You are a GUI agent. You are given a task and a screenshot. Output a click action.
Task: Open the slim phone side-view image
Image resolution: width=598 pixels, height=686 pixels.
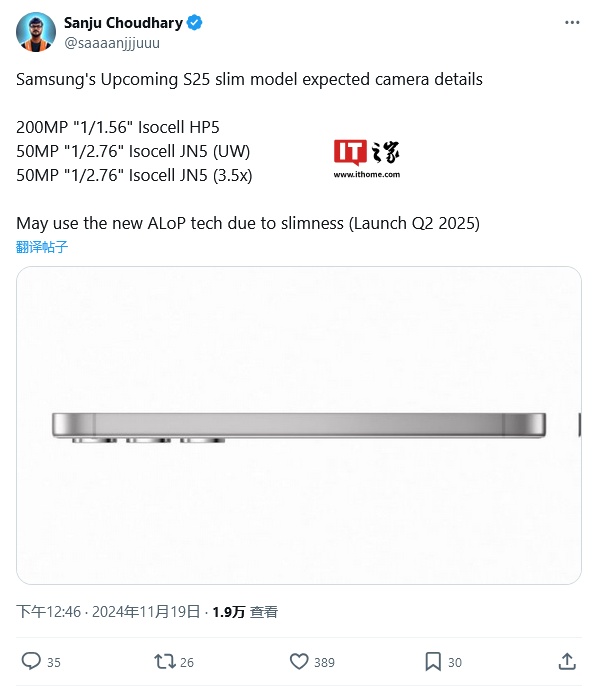tap(299, 425)
